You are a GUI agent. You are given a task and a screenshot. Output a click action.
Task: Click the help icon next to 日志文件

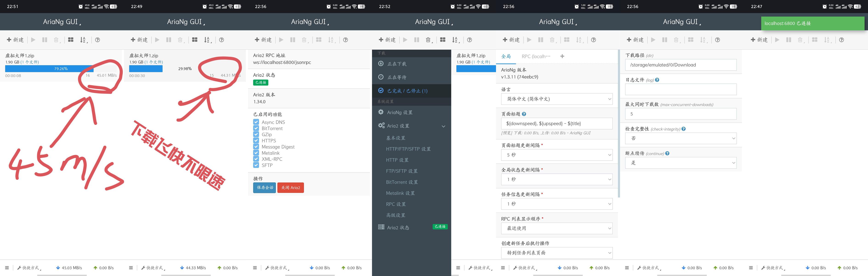[657, 80]
